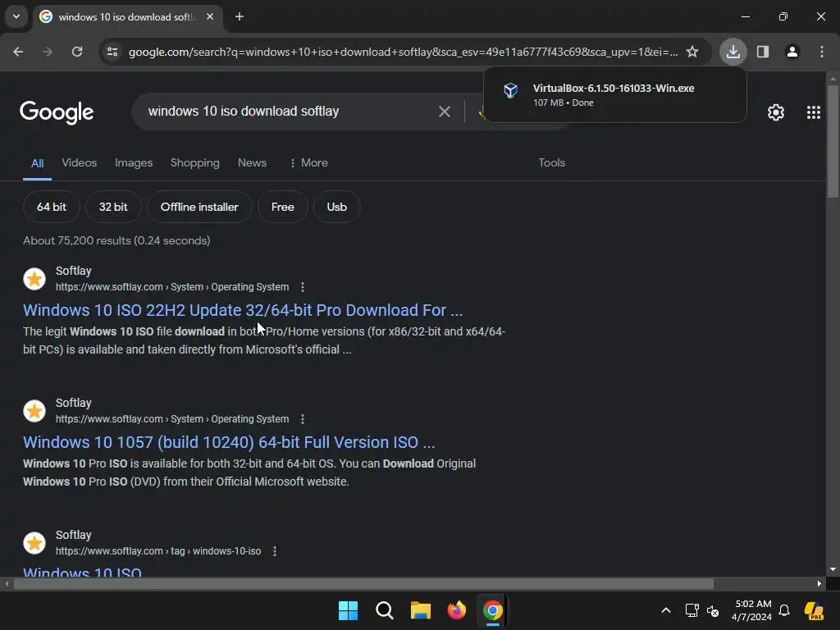Close the windows 10 iso download tab

[210, 16]
